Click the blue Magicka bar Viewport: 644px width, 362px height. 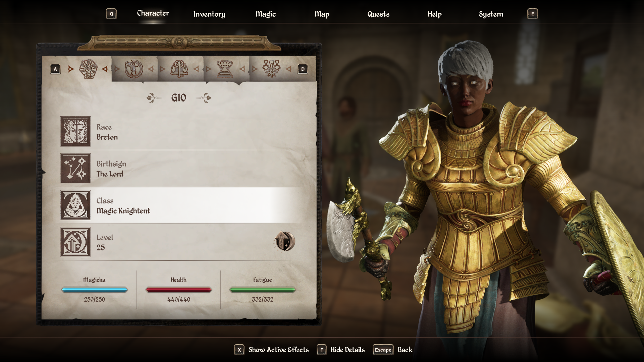coord(95,290)
